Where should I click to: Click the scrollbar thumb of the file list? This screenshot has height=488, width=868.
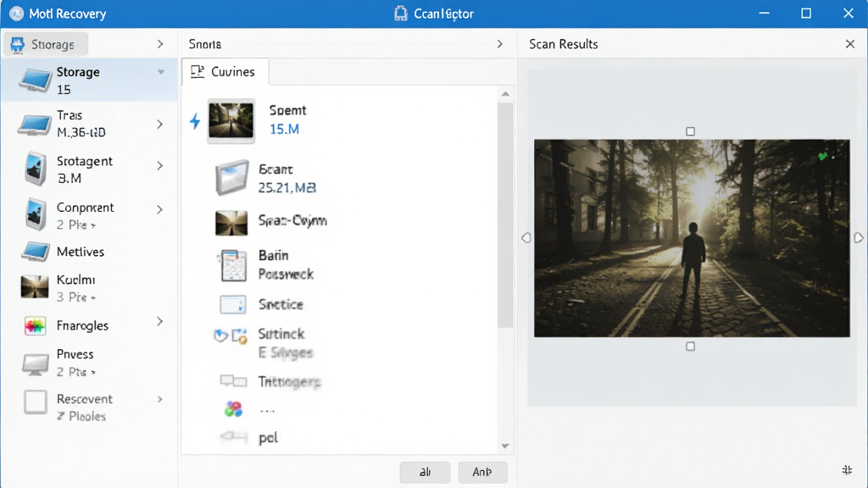point(505,215)
